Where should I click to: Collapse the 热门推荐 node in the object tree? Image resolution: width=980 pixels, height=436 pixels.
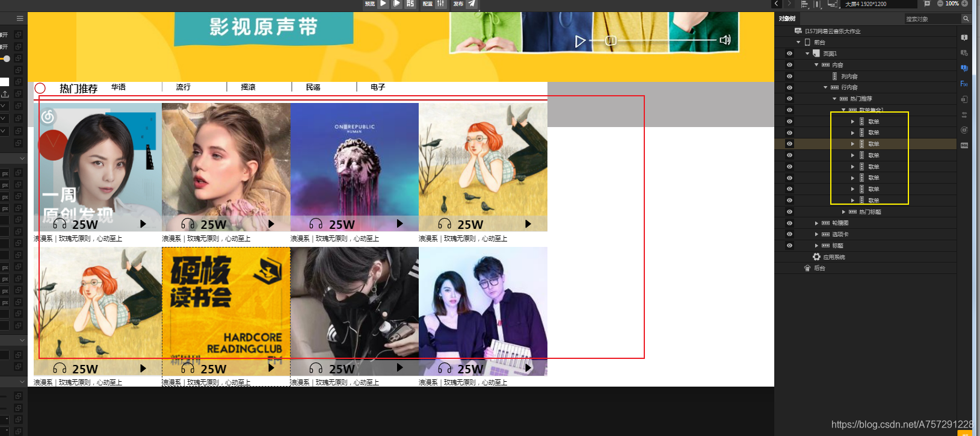point(834,99)
